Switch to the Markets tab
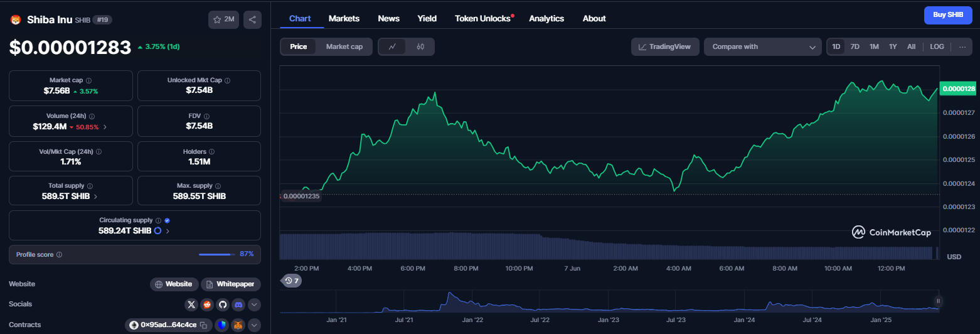 [x=344, y=18]
